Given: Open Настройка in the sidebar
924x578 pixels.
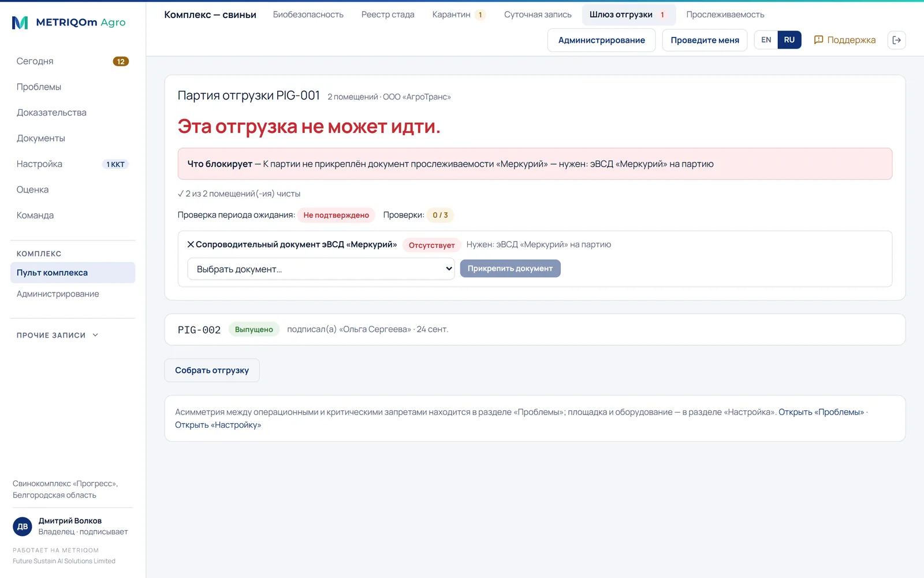Looking at the screenshot, I should (x=73, y=164).
